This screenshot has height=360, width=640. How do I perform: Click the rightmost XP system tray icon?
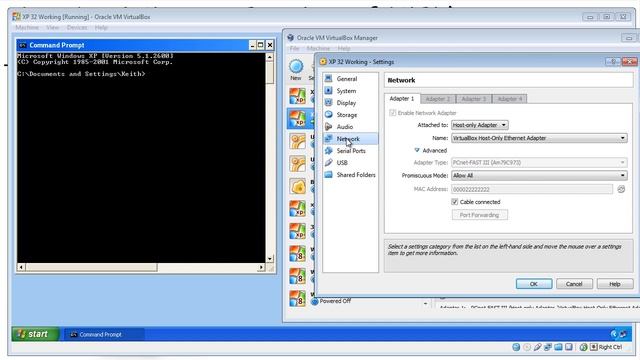[x=623, y=334]
